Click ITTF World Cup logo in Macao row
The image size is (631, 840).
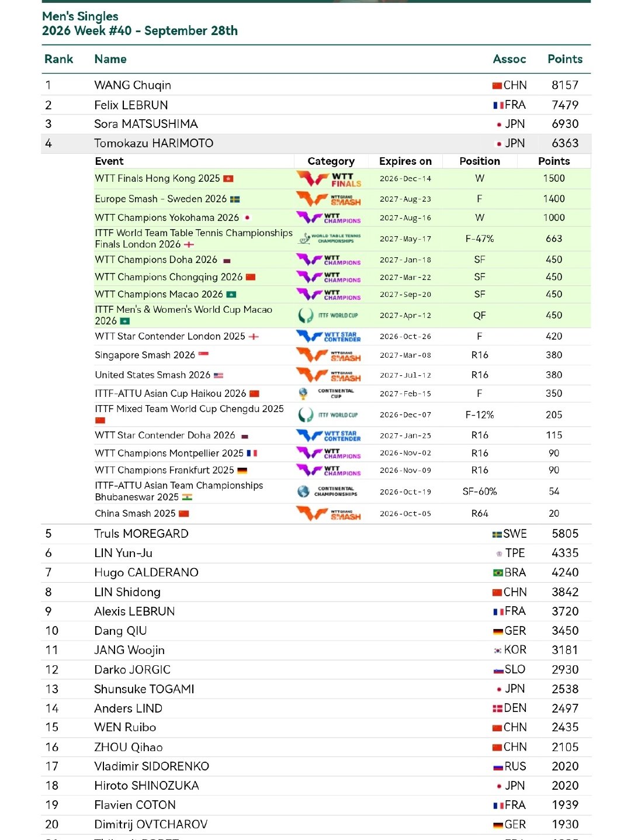coord(328,316)
